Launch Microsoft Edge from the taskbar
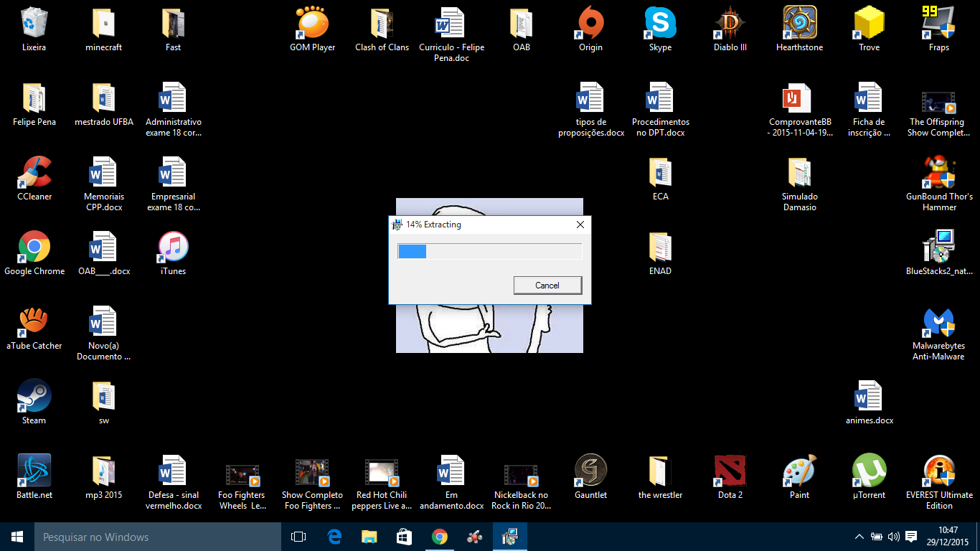The height and width of the screenshot is (551, 980). click(x=334, y=537)
